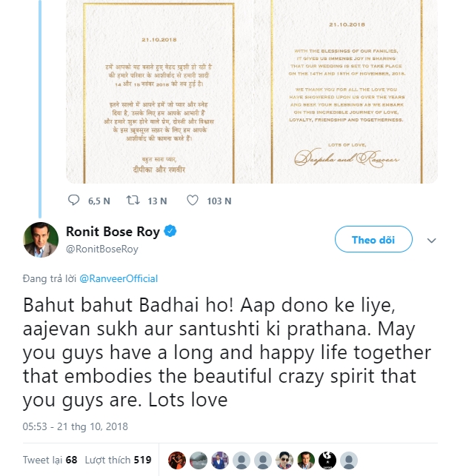Screen dimensions: 463x476
Task: Open the English wedding invitation card image
Action: click(x=345, y=89)
